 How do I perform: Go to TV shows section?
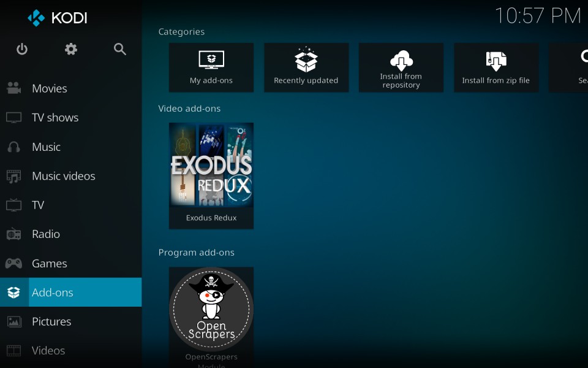tap(71, 118)
